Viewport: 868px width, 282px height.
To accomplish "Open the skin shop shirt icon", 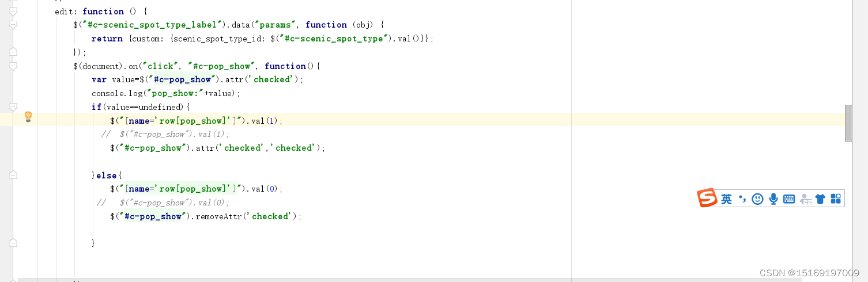I will pyautogui.click(x=821, y=199).
